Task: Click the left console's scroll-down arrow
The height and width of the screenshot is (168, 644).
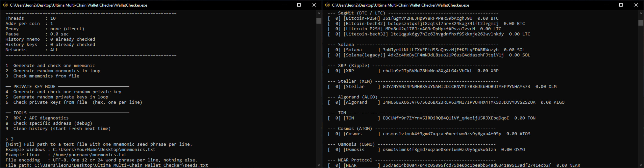Action: click(x=319, y=165)
